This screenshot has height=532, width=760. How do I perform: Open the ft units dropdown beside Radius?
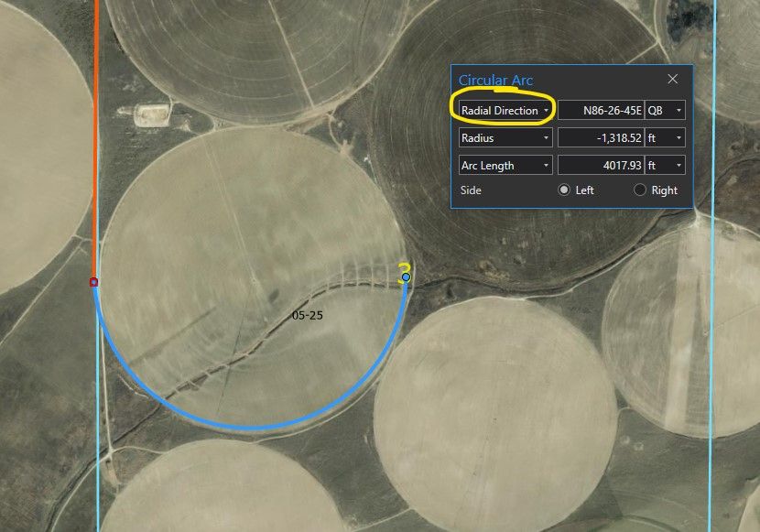[665, 138]
